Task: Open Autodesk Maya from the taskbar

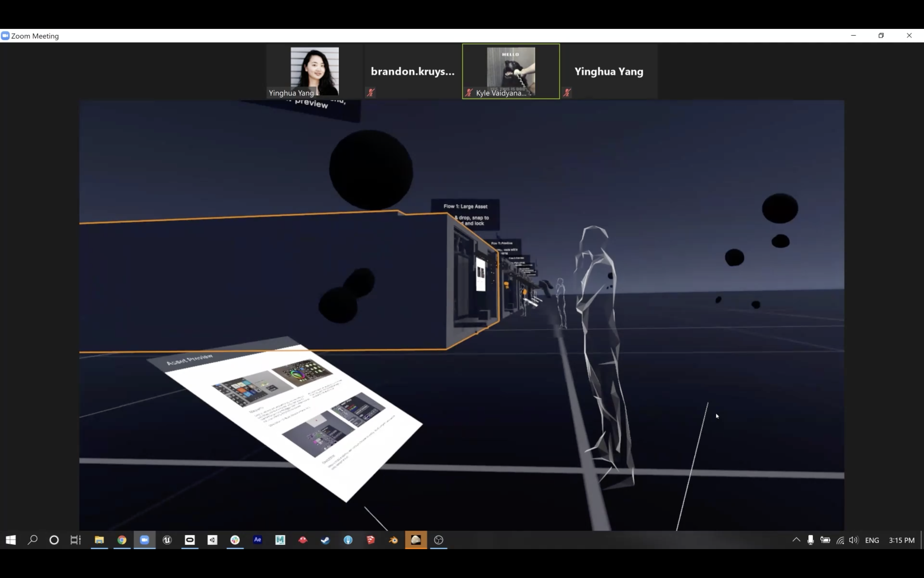Action: (x=280, y=540)
